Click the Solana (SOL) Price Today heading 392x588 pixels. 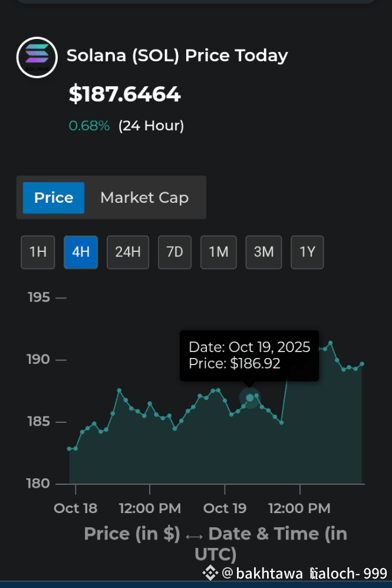(177, 56)
